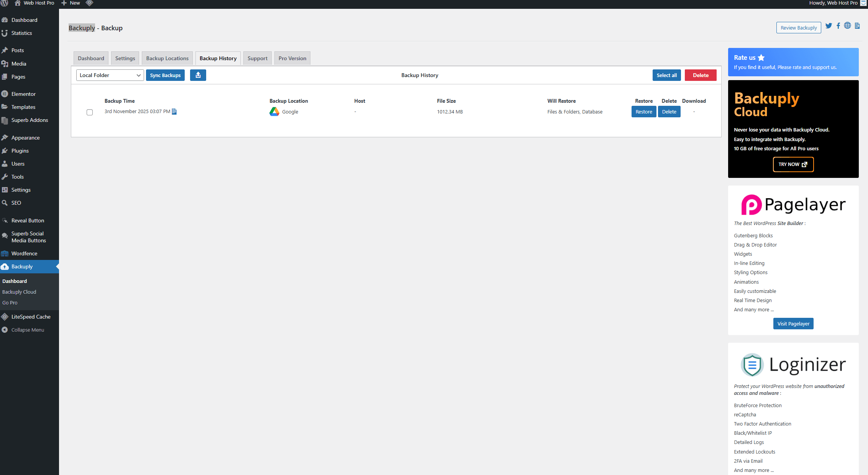The width and height of the screenshot is (868, 475).
Task: Click the TRY NOW Backuply Cloud link
Action: 793,164
